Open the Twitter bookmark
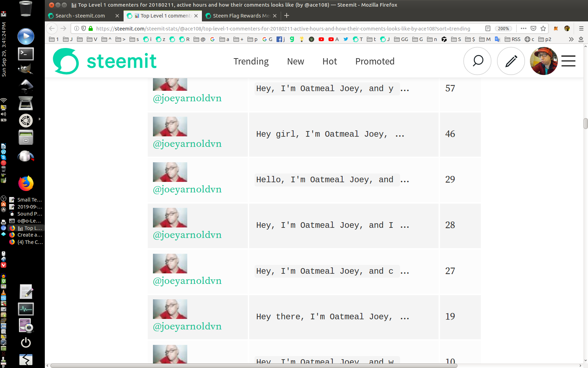Image resolution: width=588 pixels, height=368 pixels. click(x=346, y=39)
